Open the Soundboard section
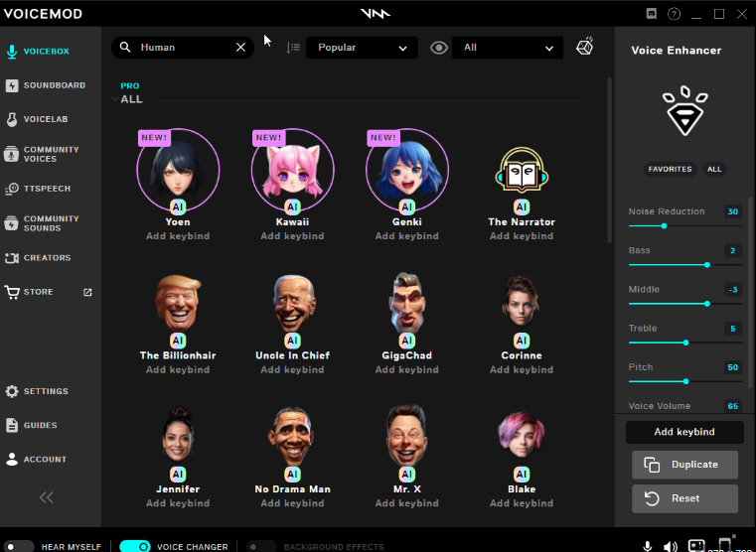The image size is (756, 552). point(46,85)
